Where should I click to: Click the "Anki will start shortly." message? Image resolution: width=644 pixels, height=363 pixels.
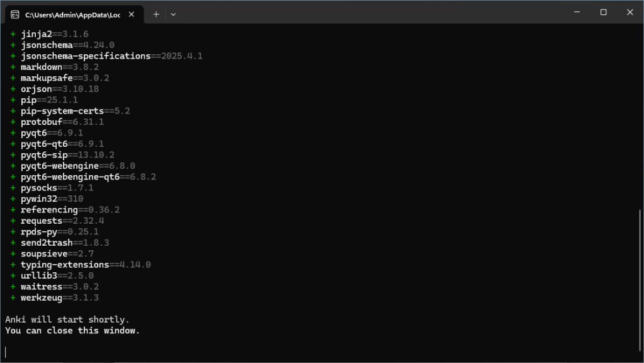pyautogui.click(x=67, y=320)
